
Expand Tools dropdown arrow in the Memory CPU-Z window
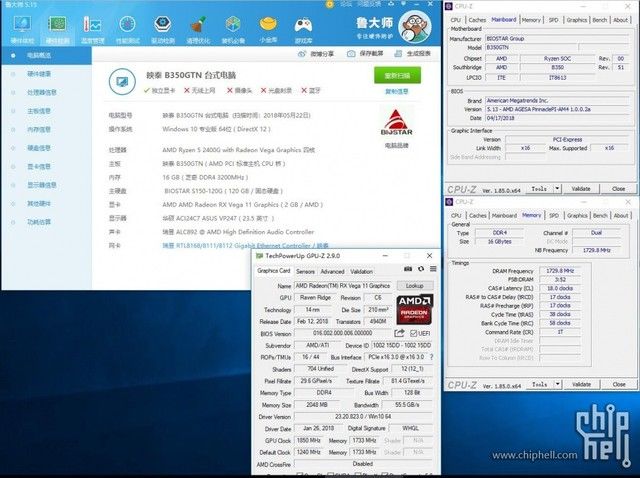point(558,384)
